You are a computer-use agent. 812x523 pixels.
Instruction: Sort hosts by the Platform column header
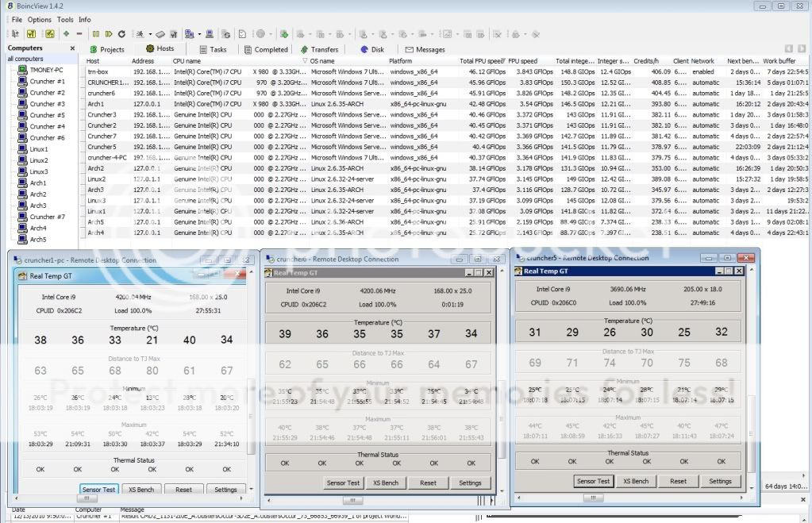click(x=422, y=60)
